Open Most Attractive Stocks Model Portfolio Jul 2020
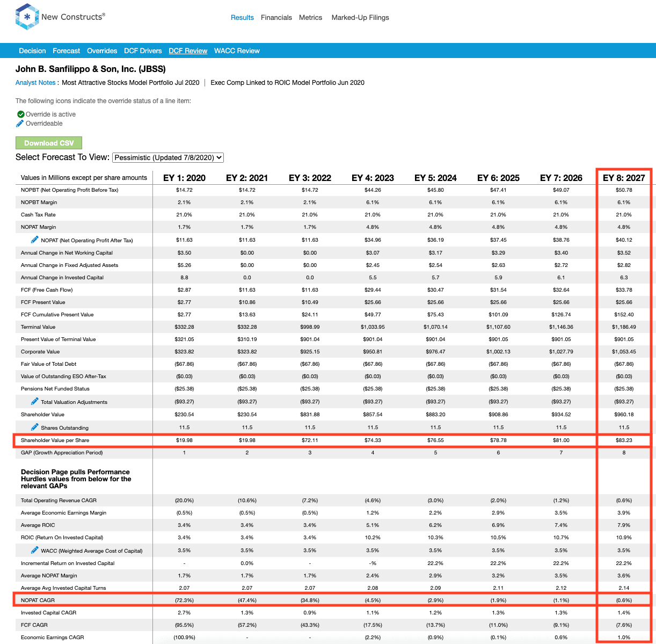Image resolution: width=656 pixels, height=644 pixels. click(130, 83)
